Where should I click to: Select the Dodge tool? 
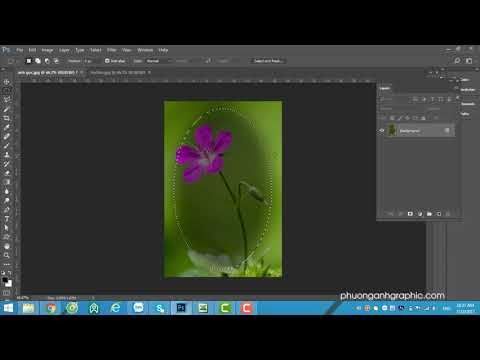coord(7,200)
